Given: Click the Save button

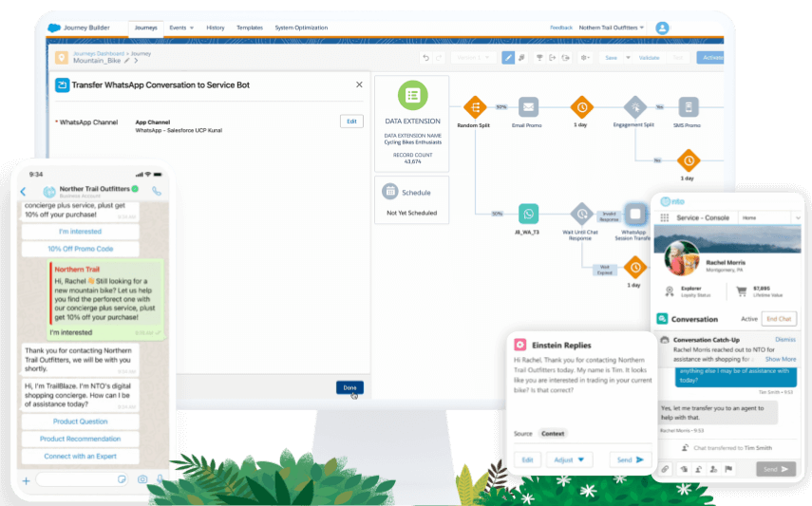Looking at the screenshot, I should coord(611,58).
